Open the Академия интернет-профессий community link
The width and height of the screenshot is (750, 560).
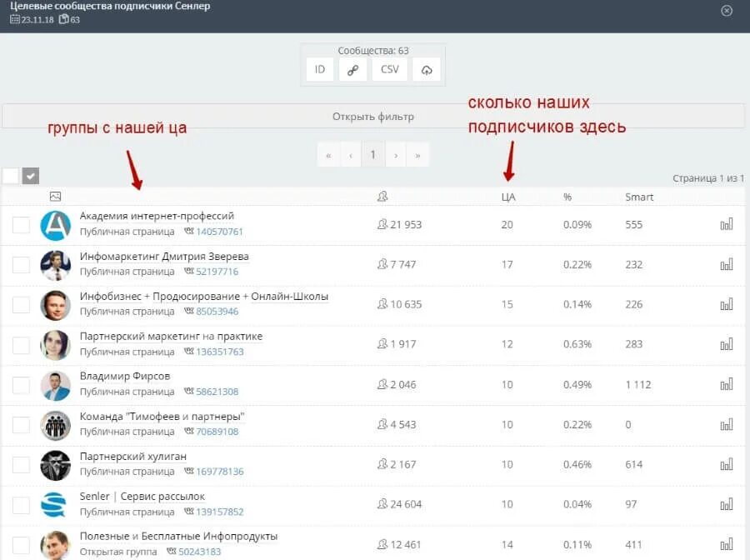[x=157, y=216]
